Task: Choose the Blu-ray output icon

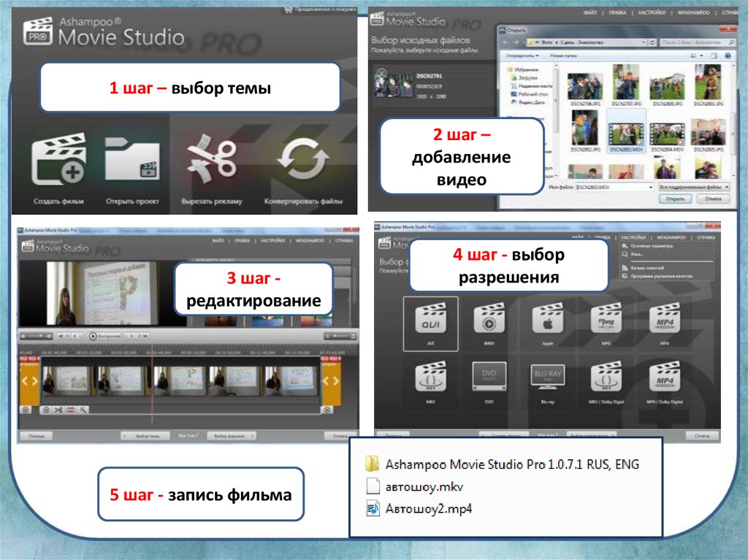Action: click(x=548, y=376)
